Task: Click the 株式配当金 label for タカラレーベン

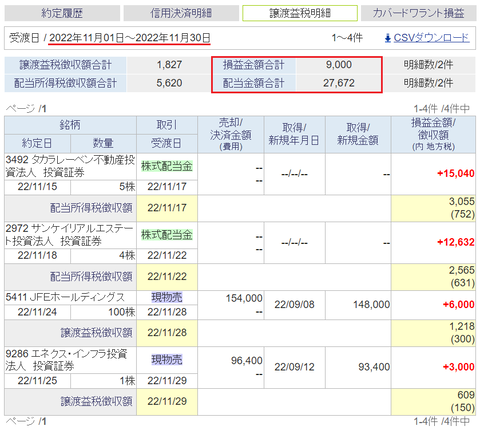Action: coord(167,166)
